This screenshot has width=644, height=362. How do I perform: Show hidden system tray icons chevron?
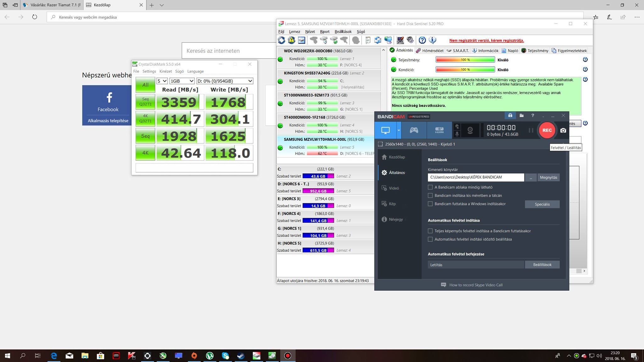(x=569, y=356)
